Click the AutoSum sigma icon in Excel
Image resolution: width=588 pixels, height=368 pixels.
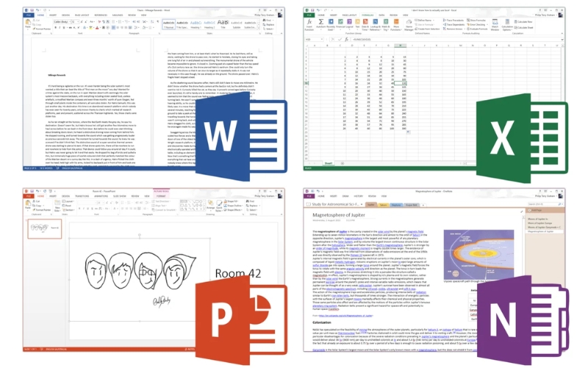pos(321,21)
